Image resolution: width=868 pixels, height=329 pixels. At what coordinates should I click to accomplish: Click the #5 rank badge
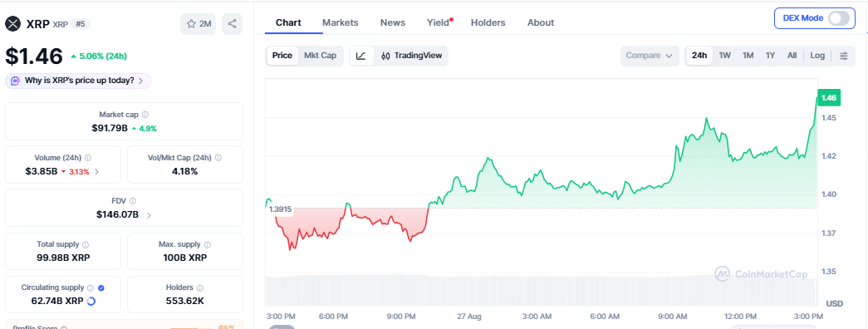pos(81,24)
